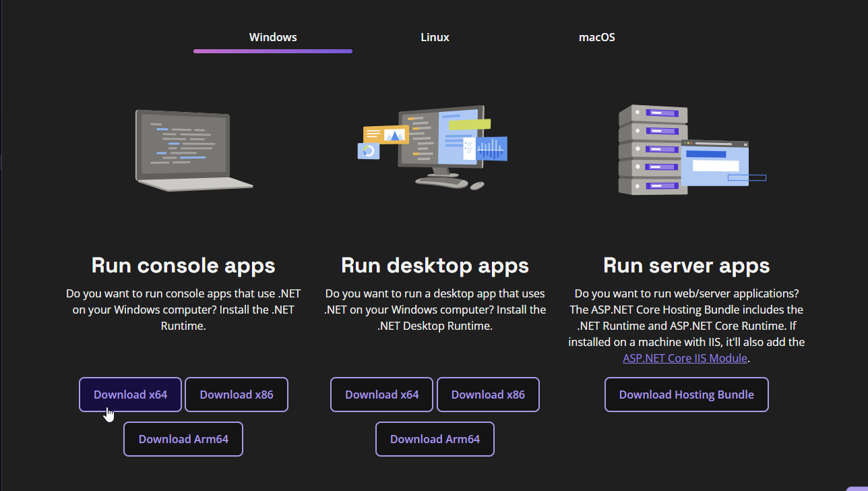Click the Run desktop apps heading
The image size is (868, 491).
(x=435, y=265)
